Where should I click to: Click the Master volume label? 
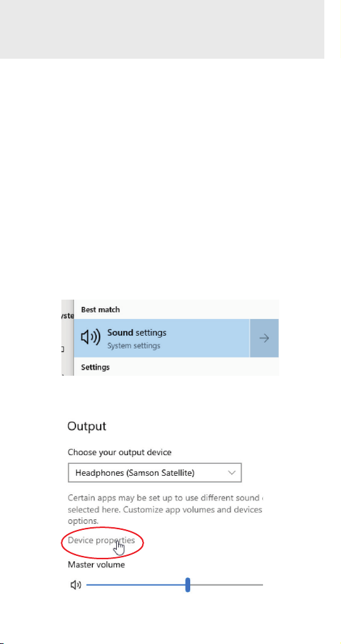coord(96,565)
